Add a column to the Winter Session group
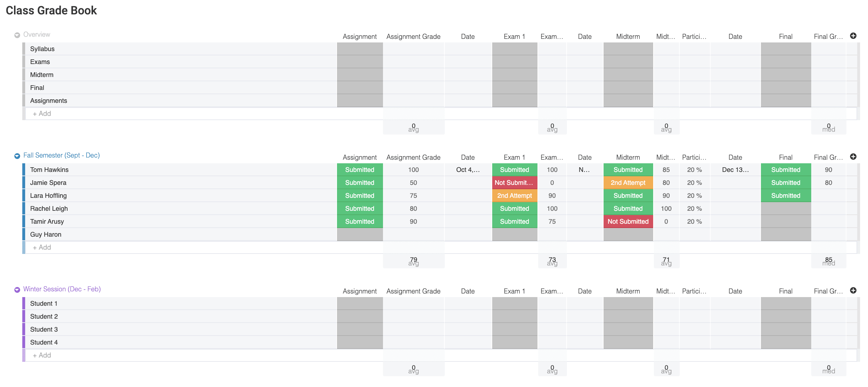This screenshot has height=387, width=868. point(853,290)
